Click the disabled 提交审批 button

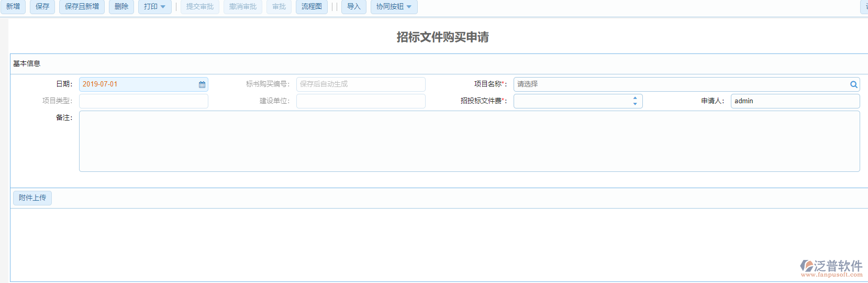[x=200, y=7]
